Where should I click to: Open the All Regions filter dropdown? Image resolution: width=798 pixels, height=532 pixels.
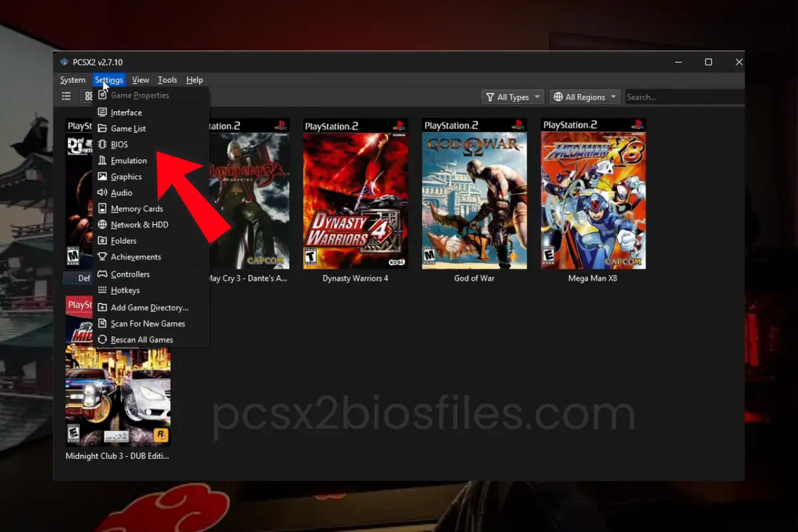[585, 97]
